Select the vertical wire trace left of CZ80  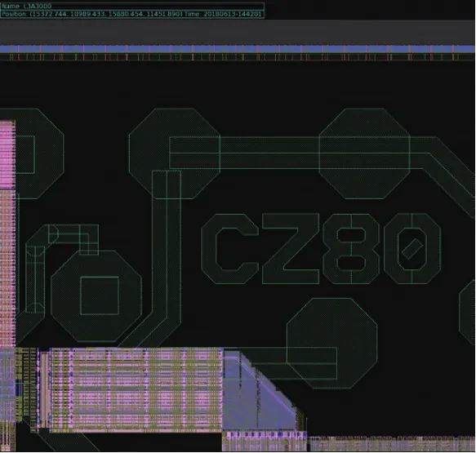167,242
